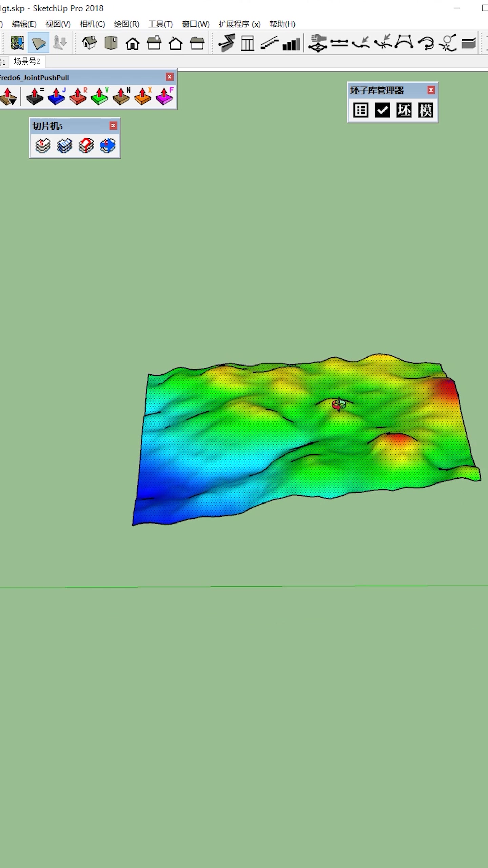Click the rotate gizmo on terrain center
The width and height of the screenshot is (488, 868).
pos(339,404)
